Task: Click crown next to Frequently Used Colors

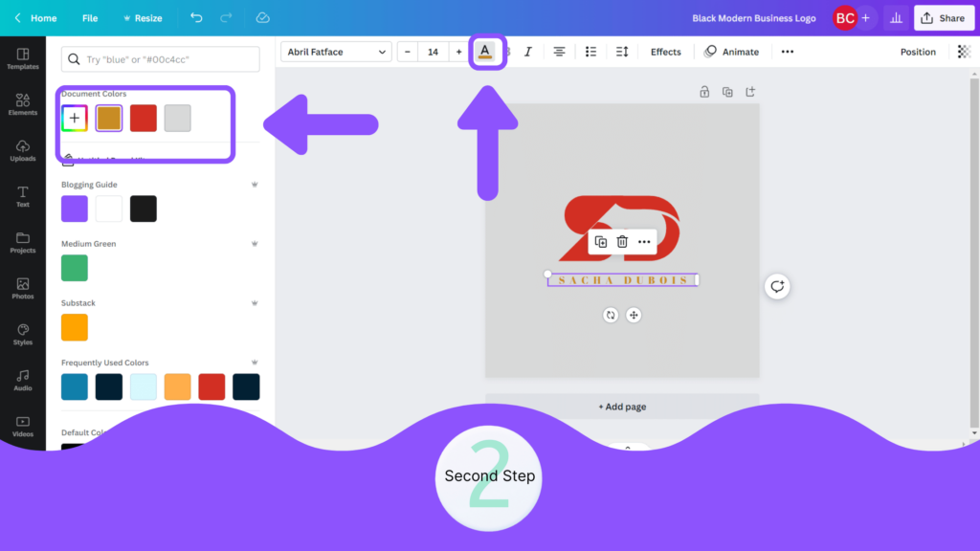Action: click(x=255, y=363)
